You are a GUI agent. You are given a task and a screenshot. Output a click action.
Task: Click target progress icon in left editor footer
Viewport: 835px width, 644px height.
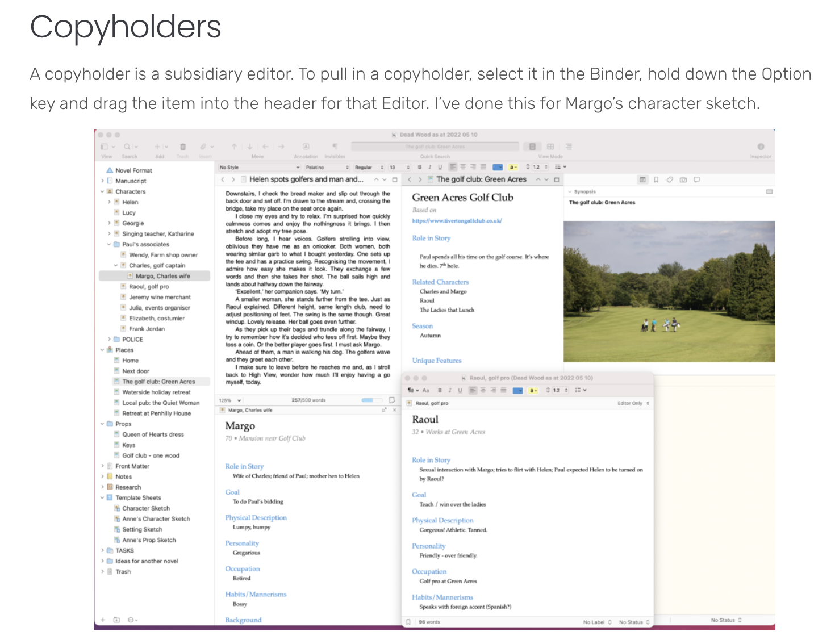392,400
